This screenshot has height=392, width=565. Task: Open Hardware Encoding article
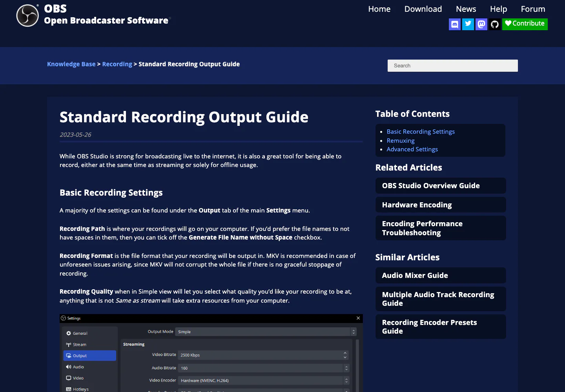(x=441, y=205)
